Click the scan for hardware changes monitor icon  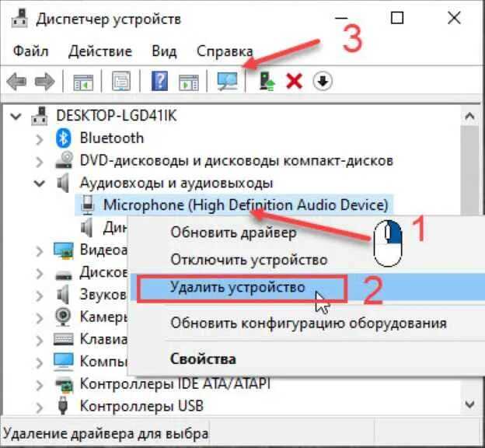pyautogui.click(x=227, y=81)
